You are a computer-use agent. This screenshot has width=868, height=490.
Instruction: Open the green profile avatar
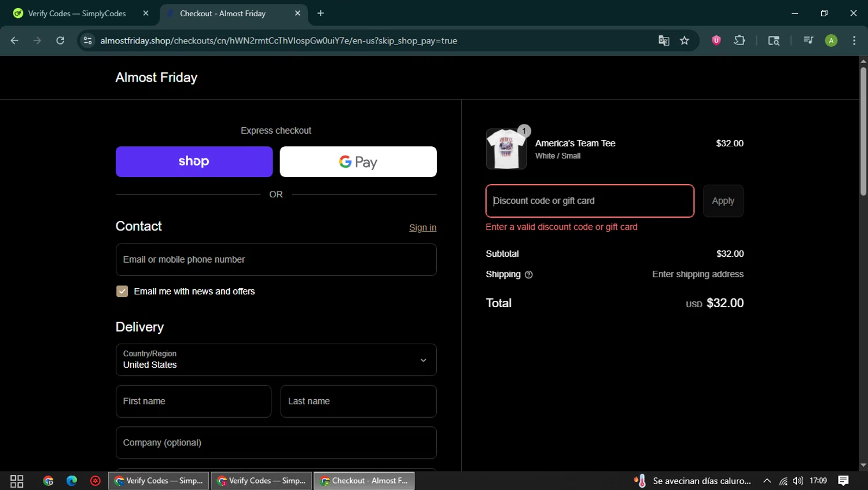[831, 40]
